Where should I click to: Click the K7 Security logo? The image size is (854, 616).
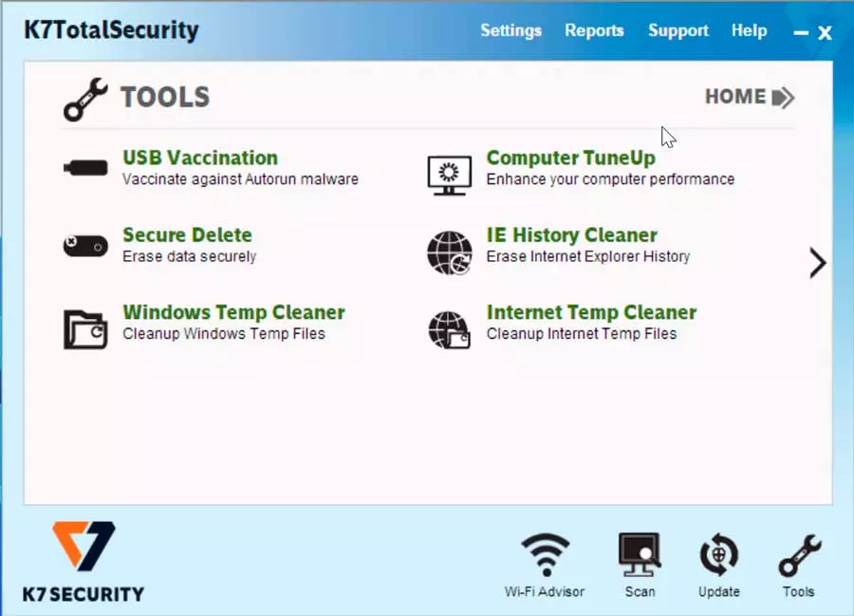click(x=84, y=562)
